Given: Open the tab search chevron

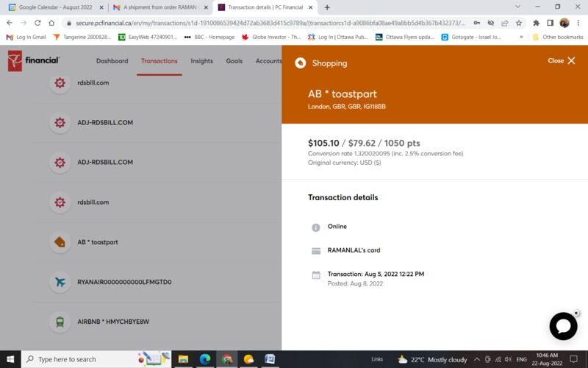Looking at the screenshot, I should [x=517, y=7].
